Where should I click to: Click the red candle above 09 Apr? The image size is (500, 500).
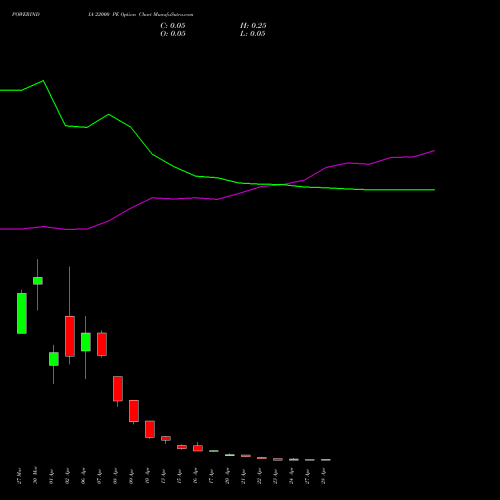[x=134, y=411]
